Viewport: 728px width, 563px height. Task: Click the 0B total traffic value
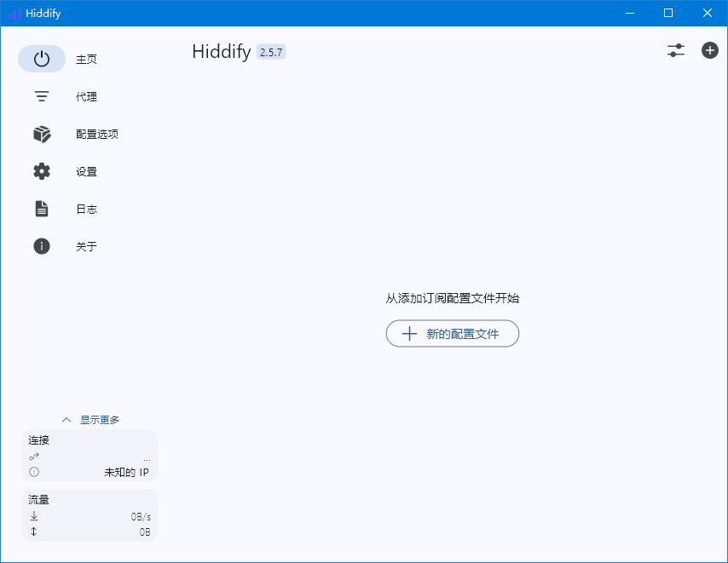tap(145, 532)
